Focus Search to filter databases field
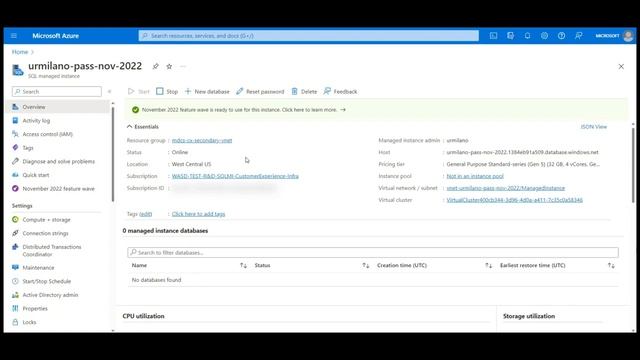640x360 pixels. pyautogui.click(x=373, y=253)
